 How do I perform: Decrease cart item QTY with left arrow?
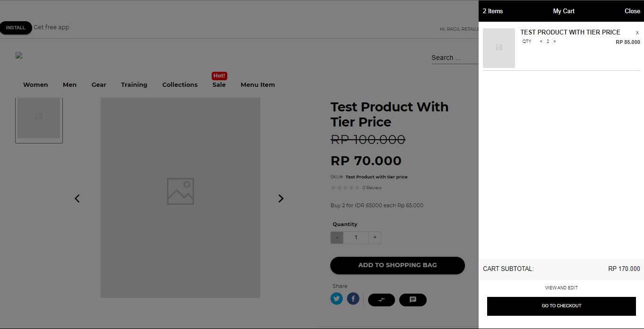[541, 41]
